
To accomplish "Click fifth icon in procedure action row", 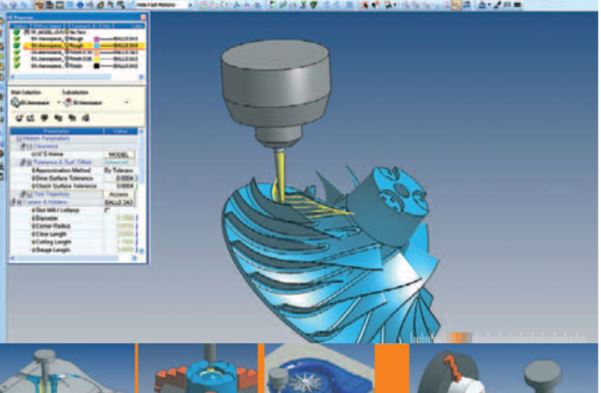I will [72, 118].
